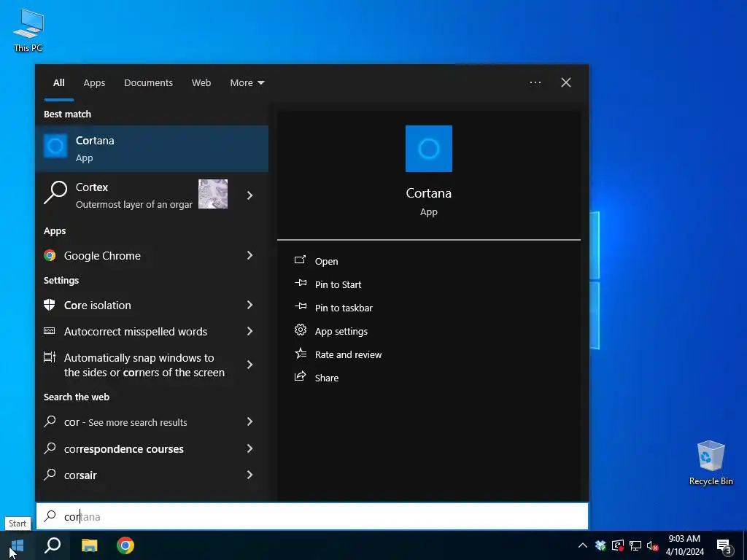
Task: Click Rate and review label
Action: [x=348, y=354]
